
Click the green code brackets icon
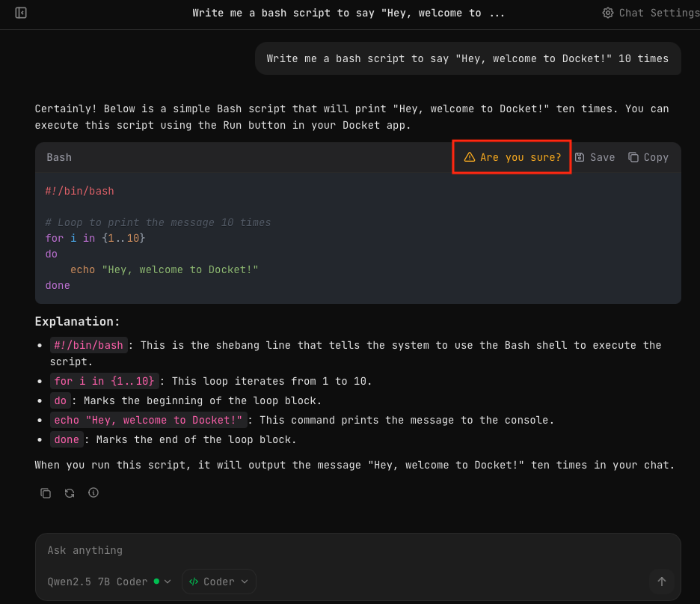click(194, 582)
